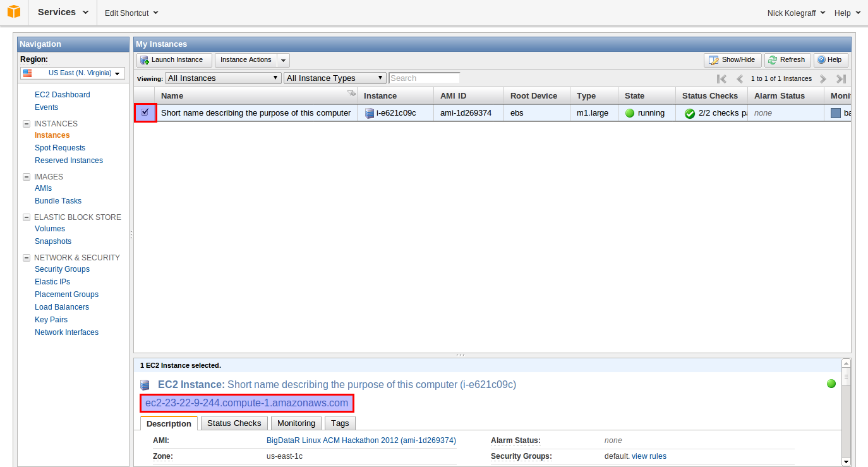Focus the instance Search field
868x467 pixels.
point(425,78)
